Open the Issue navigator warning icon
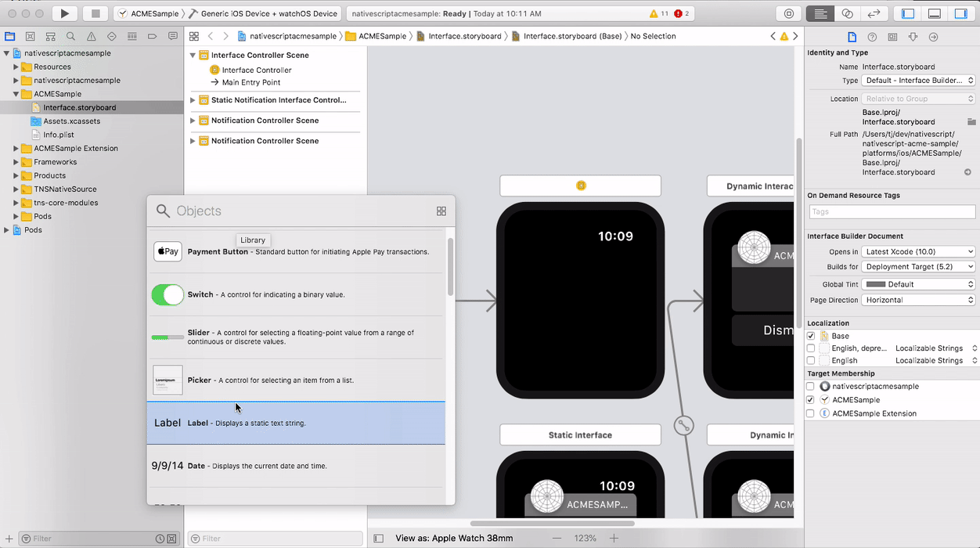Screen dimensions: 980x548 tap(91, 36)
